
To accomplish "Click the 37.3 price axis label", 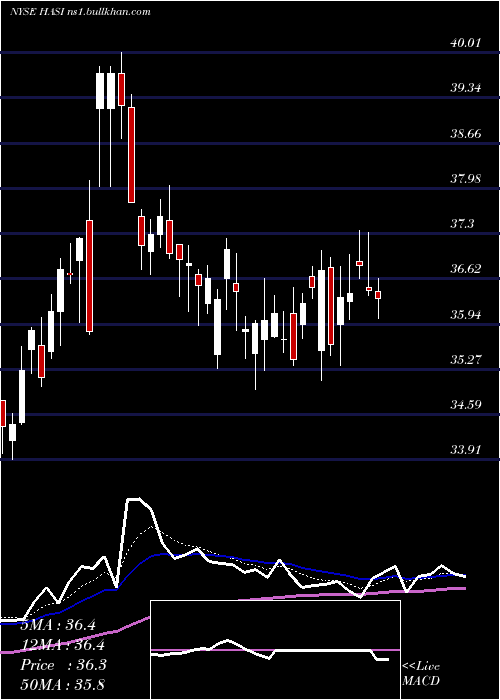I will [462, 224].
